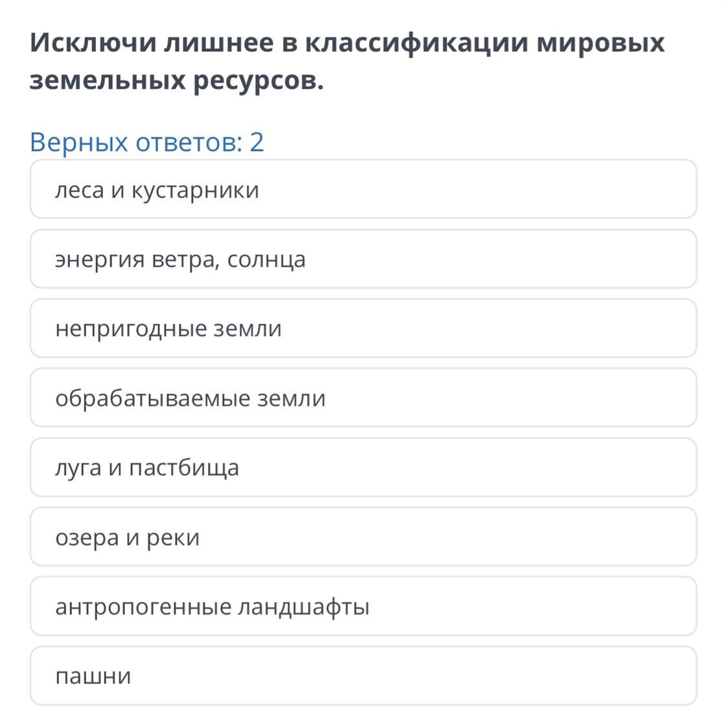Click the word 'пашни' in the last box
Screen dimensions: 727x728
(93, 676)
